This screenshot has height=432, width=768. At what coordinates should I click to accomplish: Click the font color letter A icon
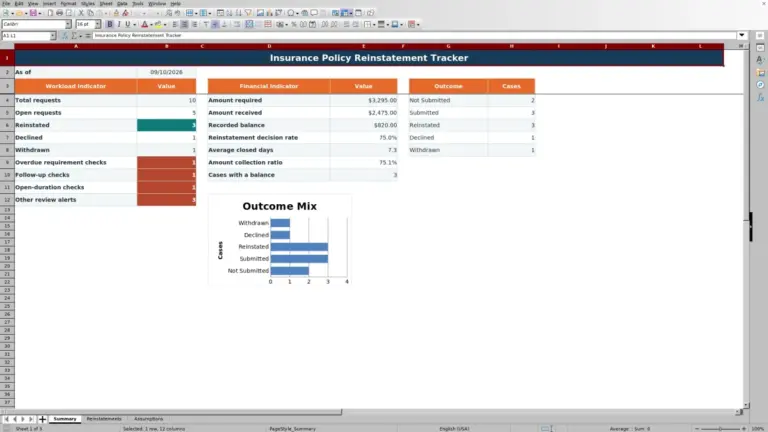(144, 24)
